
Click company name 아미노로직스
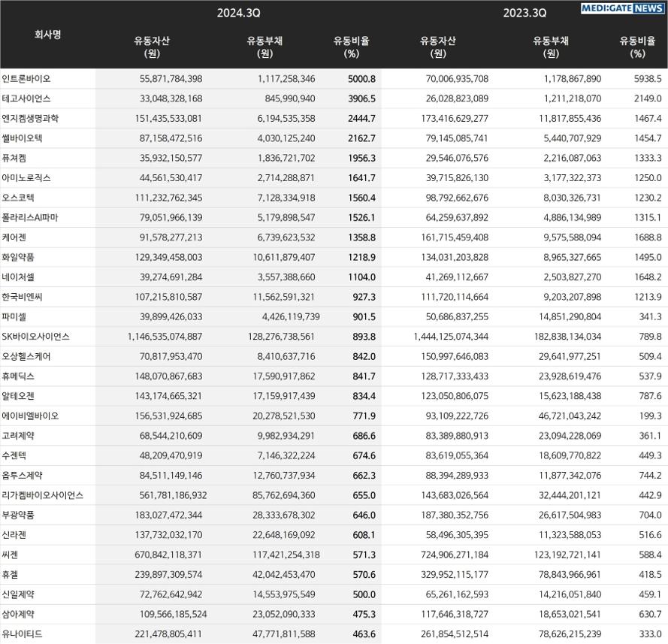(26, 177)
